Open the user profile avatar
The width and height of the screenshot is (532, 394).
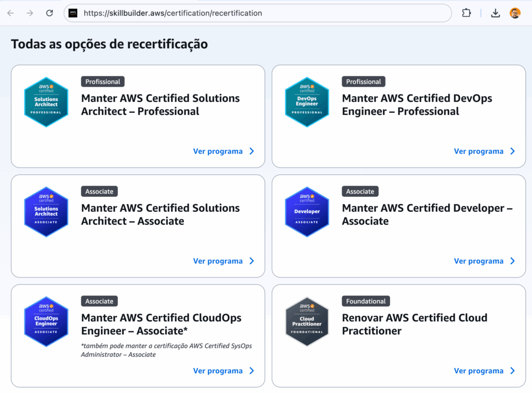[x=515, y=13]
